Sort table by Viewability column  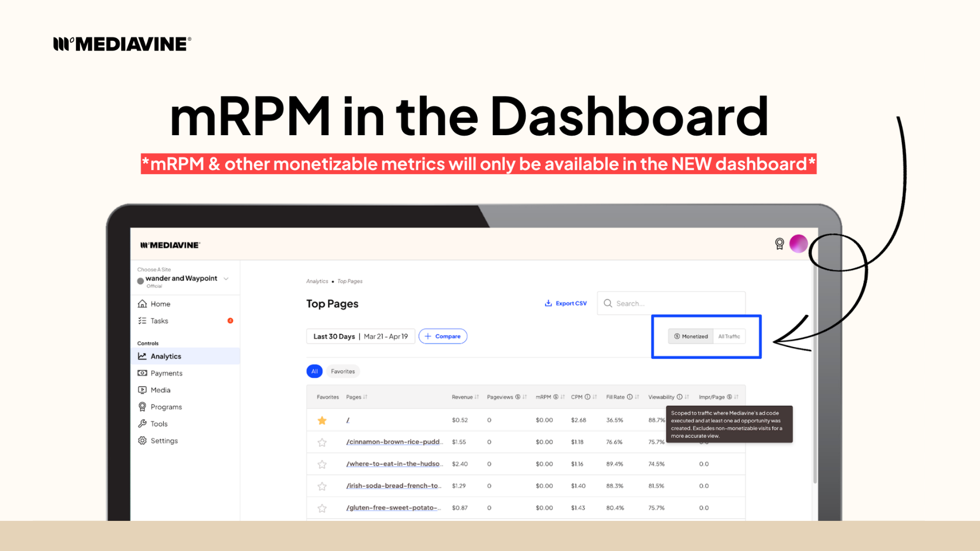pyautogui.click(x=687, y=397)
